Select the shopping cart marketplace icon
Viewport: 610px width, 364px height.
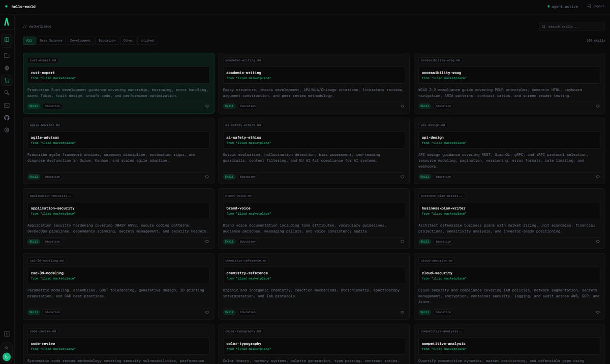(7, 80)
